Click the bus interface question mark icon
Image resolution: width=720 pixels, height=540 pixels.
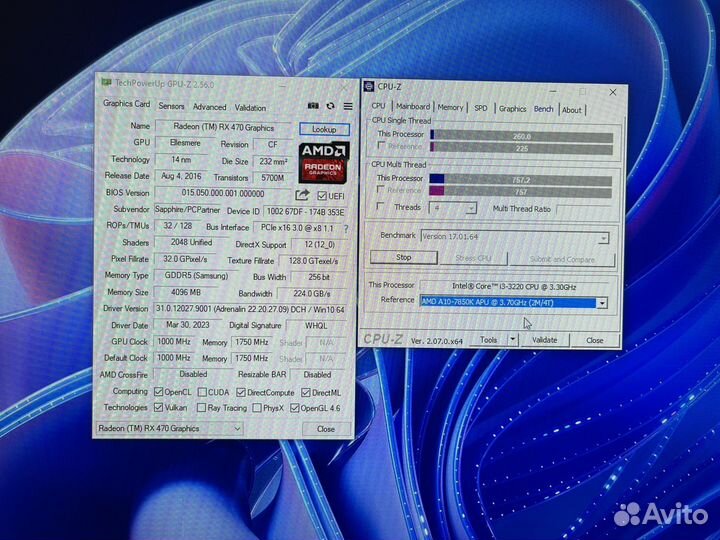pos(346,229)
